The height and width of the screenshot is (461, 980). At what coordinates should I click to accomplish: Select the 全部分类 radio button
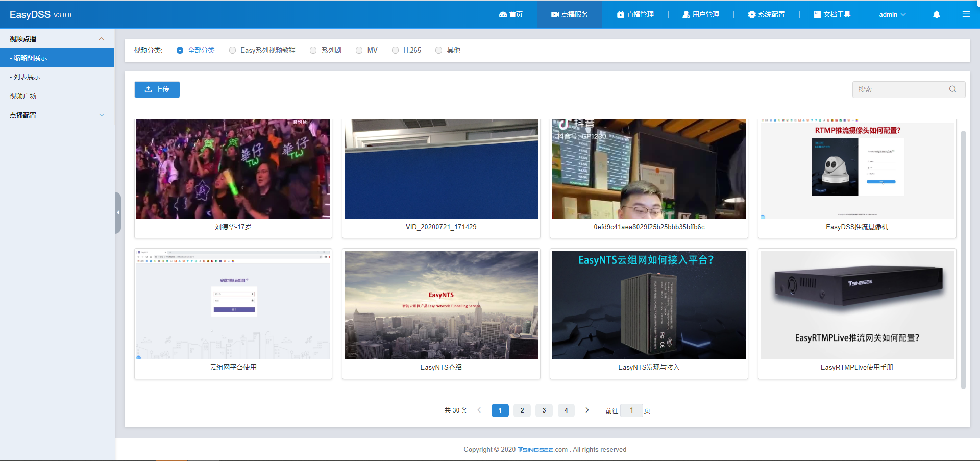180,50
